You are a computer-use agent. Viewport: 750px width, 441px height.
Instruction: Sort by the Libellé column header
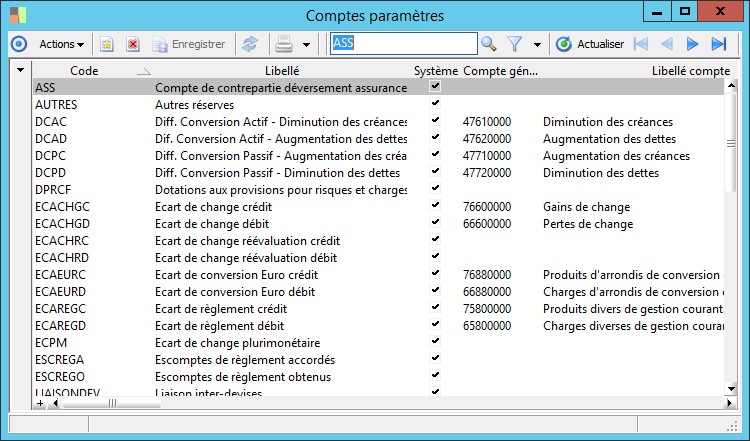click(282, 71)
